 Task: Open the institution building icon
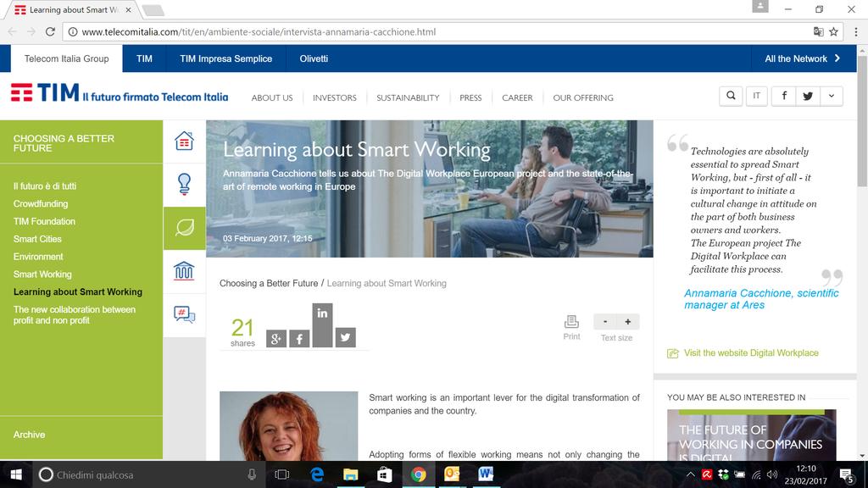pos(184,271)
